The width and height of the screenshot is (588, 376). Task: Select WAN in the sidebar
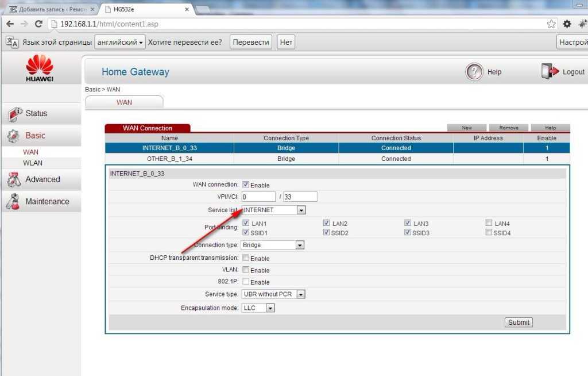click(x=30, y=152)
